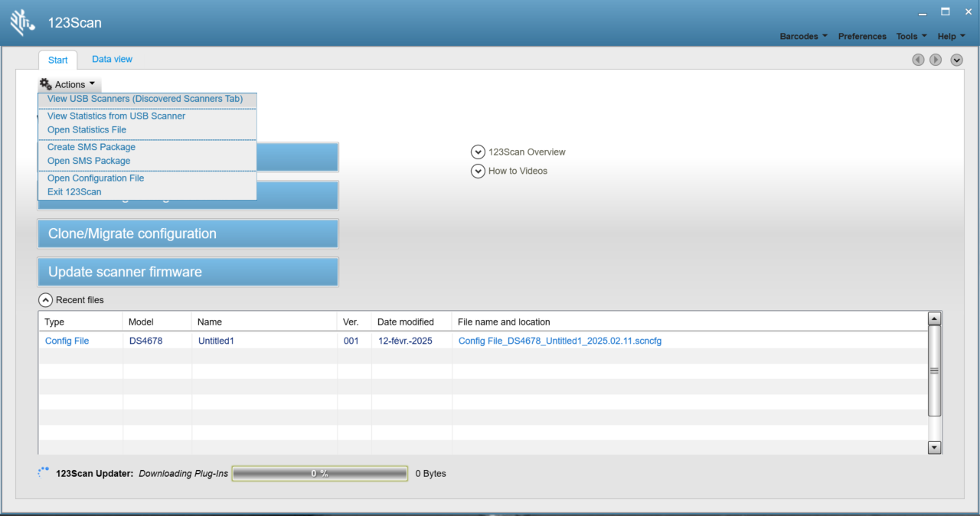
Task: Expand the How to Videos section
Action: pyautogui.click(x=479, y=171)
